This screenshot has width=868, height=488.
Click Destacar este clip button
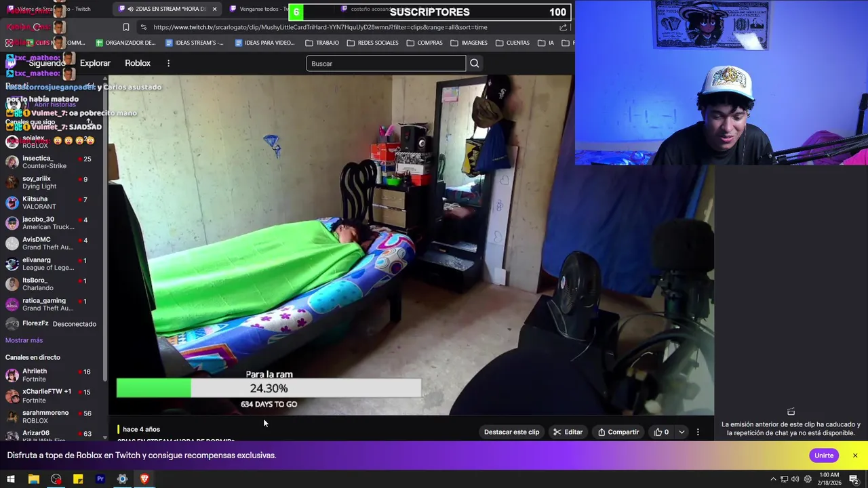[x=511, y=432]
